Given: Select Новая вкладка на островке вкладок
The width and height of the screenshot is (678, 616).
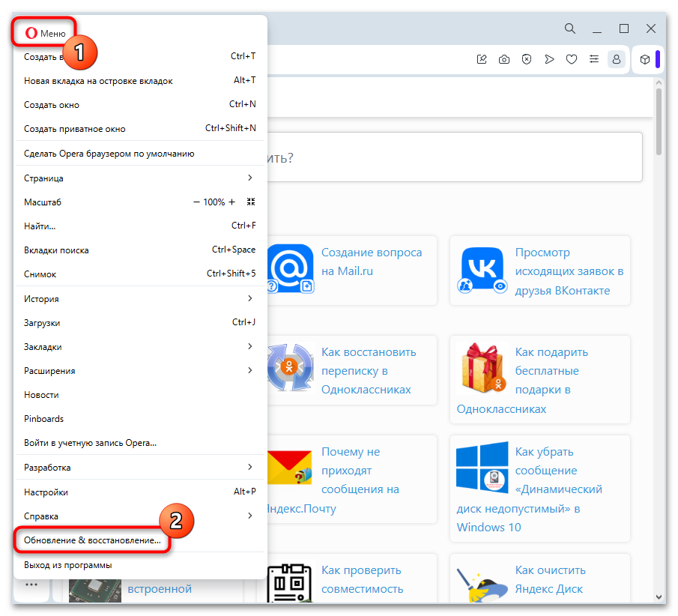Looking at the screenshot, I should 140,81.
